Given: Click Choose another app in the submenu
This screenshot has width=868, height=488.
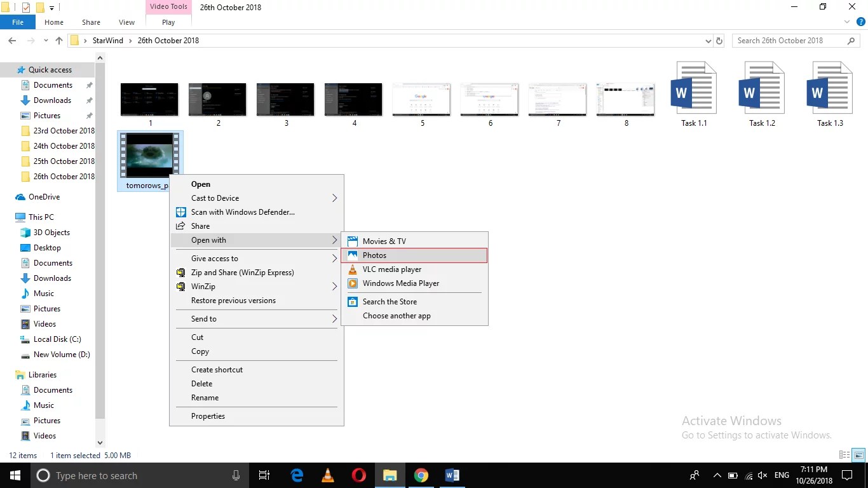Looking at the screenshot, I should point(397,316).
